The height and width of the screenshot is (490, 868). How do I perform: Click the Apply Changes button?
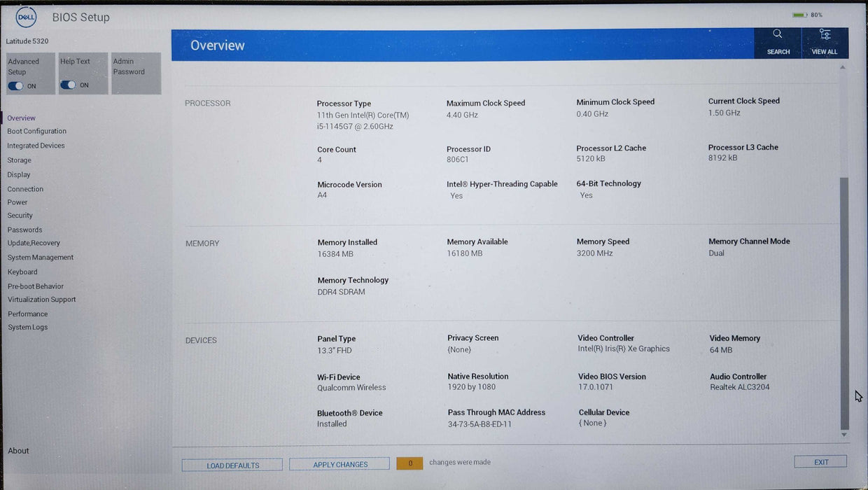click(x=339, y=464)
